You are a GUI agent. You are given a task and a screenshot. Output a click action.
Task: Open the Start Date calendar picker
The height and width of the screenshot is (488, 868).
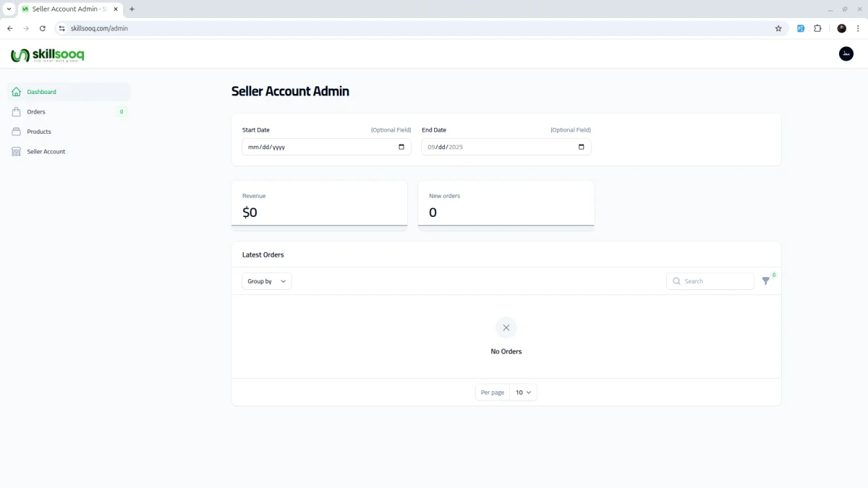pos(401,147)
